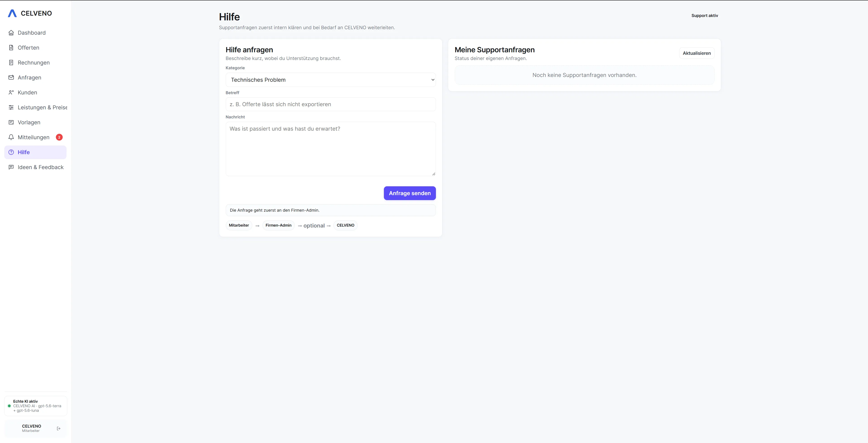Grab the Nachricht textarea resize handle
Viewport: 868px width, 443px height.
(433, 174)
